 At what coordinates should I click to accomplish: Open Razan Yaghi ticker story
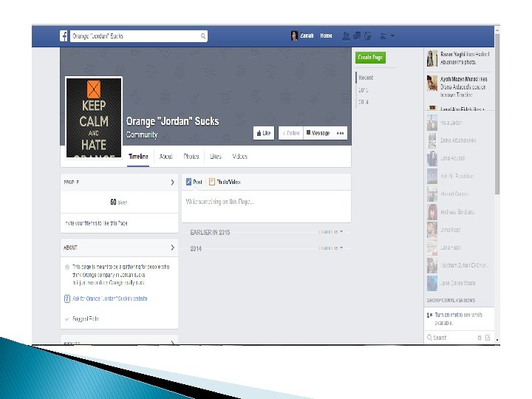pyautogui.click(x=458, y=58)
